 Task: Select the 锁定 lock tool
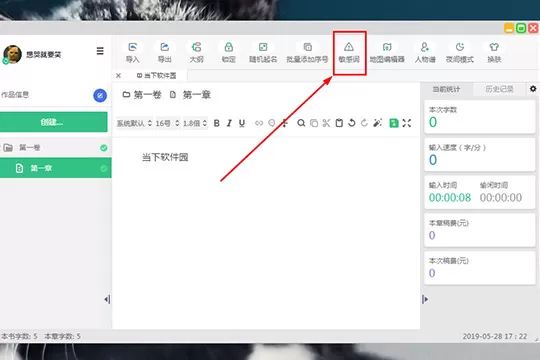tap(229, 53)
